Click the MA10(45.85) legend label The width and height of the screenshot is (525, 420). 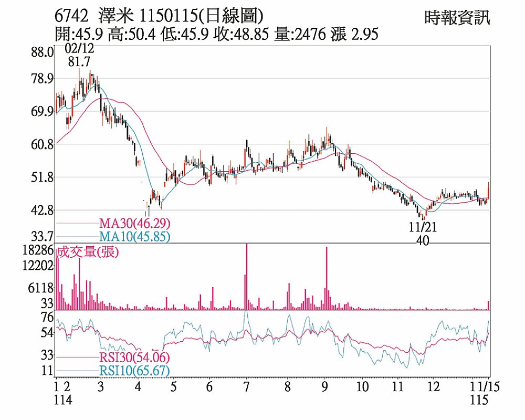134,237
